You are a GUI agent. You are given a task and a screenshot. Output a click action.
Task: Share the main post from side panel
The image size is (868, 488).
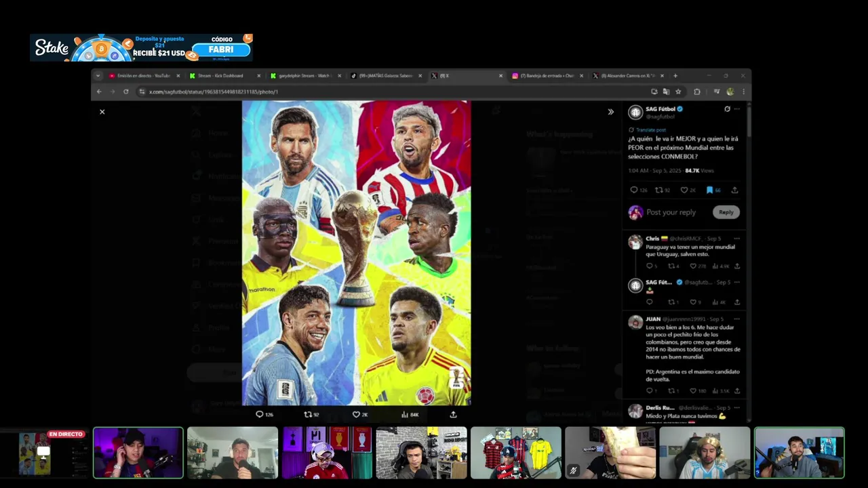[x=734, y=190]
